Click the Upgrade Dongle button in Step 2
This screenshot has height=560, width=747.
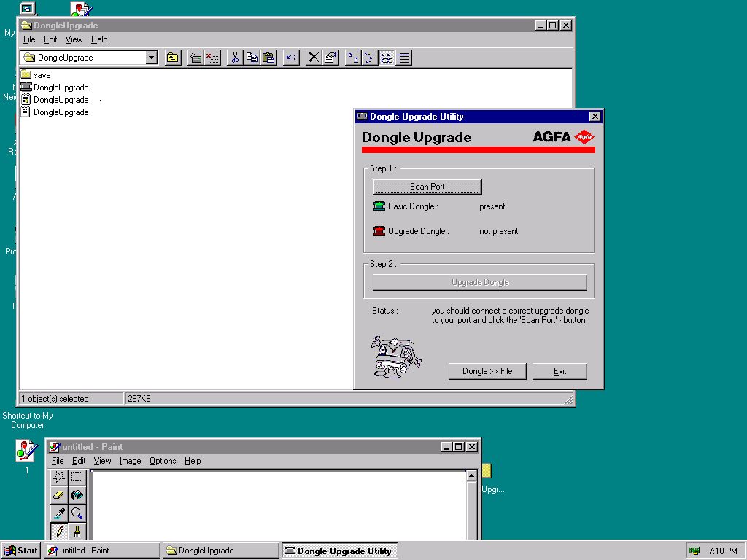pos(480,282)
